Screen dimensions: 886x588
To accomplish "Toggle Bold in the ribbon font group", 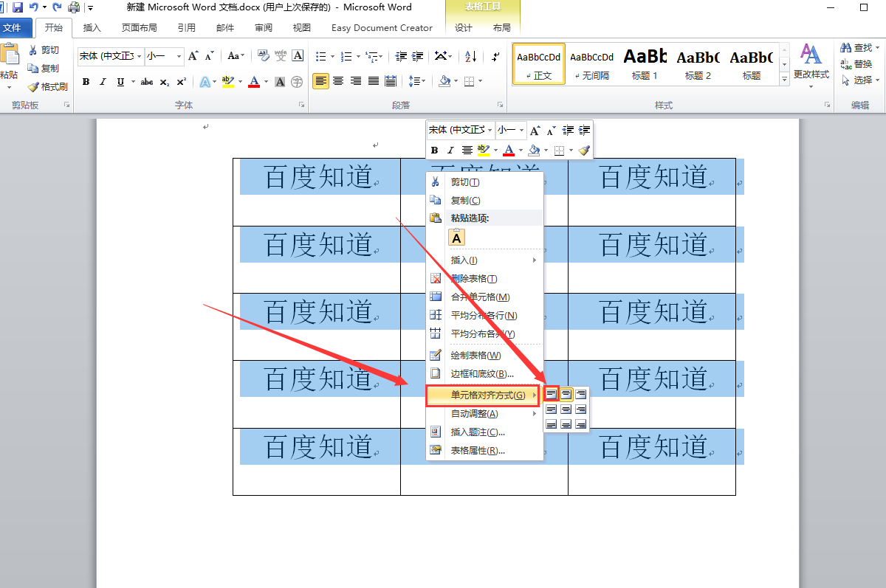I will (86, 81).
